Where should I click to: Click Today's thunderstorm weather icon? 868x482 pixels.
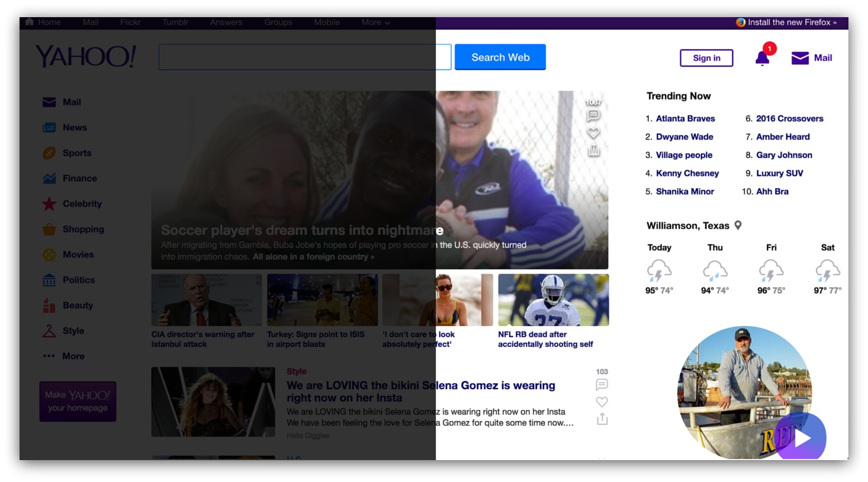659,271
